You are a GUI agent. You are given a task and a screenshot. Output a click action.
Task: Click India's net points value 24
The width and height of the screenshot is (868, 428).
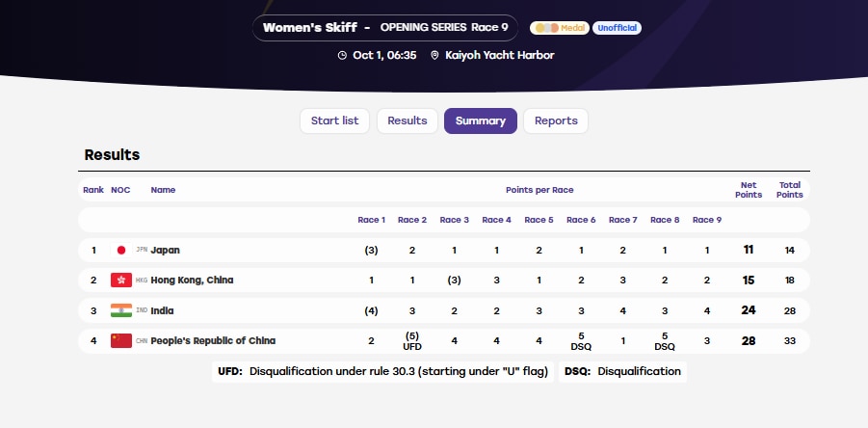(749, 310)
